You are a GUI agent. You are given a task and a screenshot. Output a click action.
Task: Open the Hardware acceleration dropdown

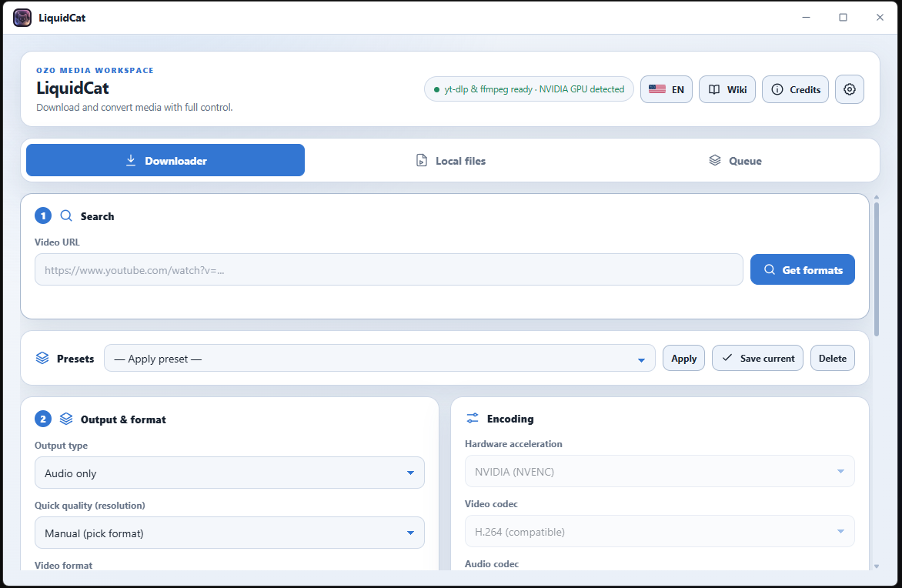pyautogui.click(x=660, y=471)
